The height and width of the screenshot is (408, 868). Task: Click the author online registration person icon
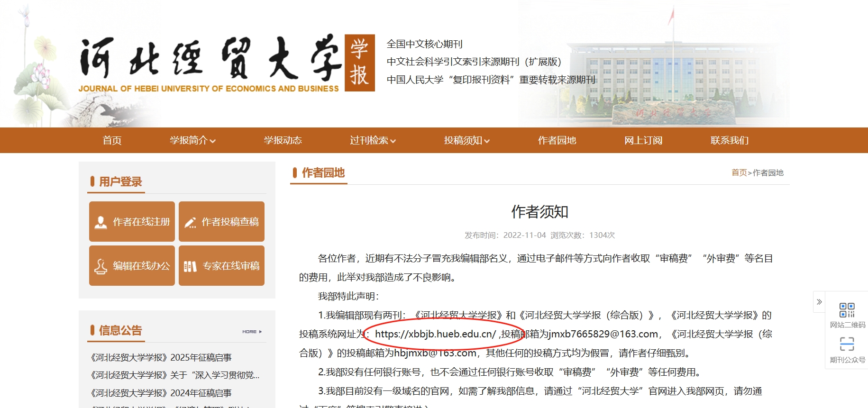pyautogui.click(x=101, y=222)
